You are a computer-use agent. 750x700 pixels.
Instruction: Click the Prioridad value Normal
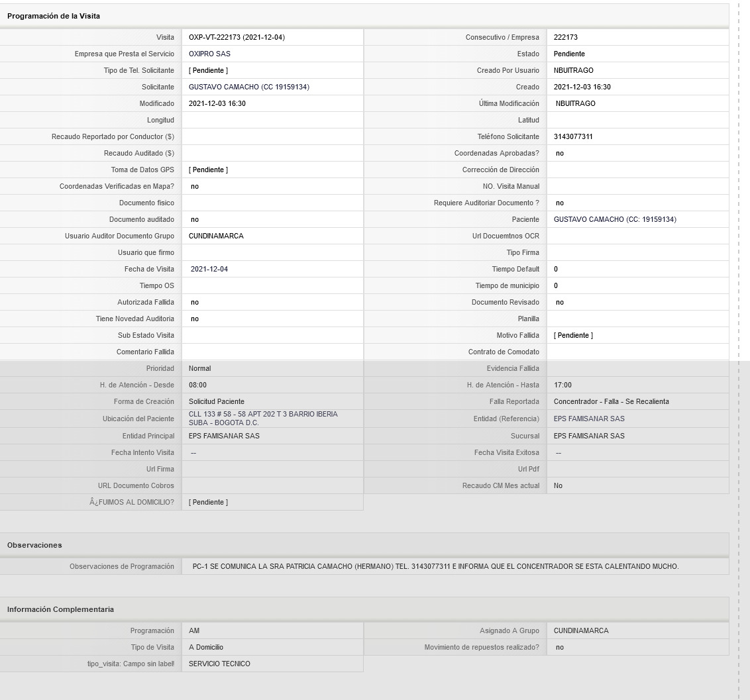click(199, 369)
